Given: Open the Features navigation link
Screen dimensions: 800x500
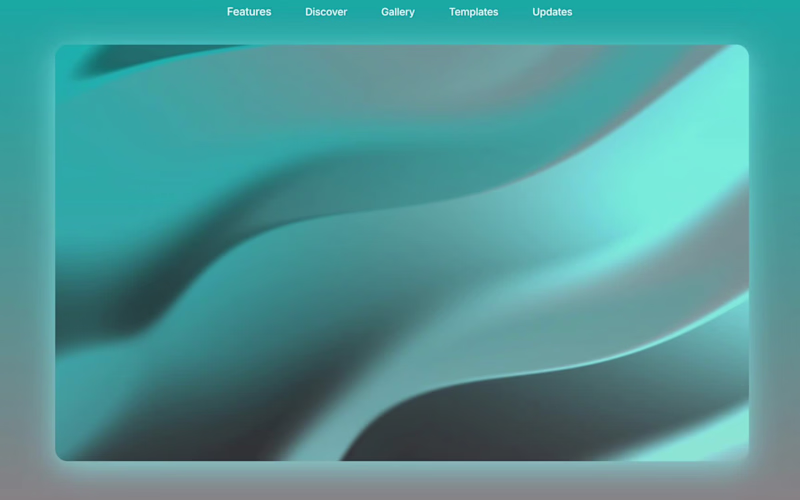Looking at the screenshot, I should click(249, 12).
